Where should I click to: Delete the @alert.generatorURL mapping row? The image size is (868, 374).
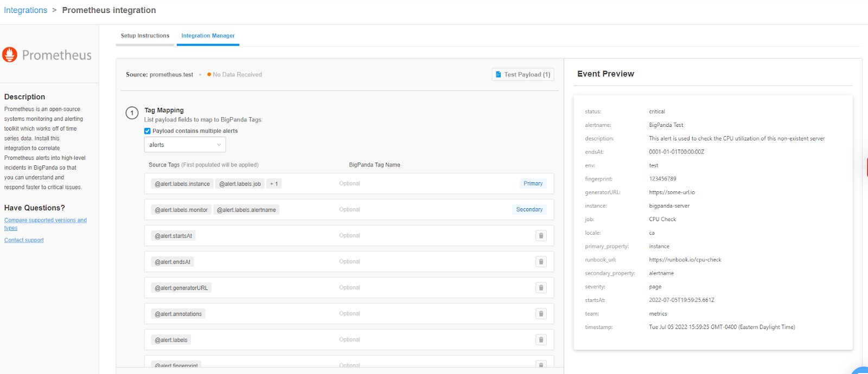[541, 288]
